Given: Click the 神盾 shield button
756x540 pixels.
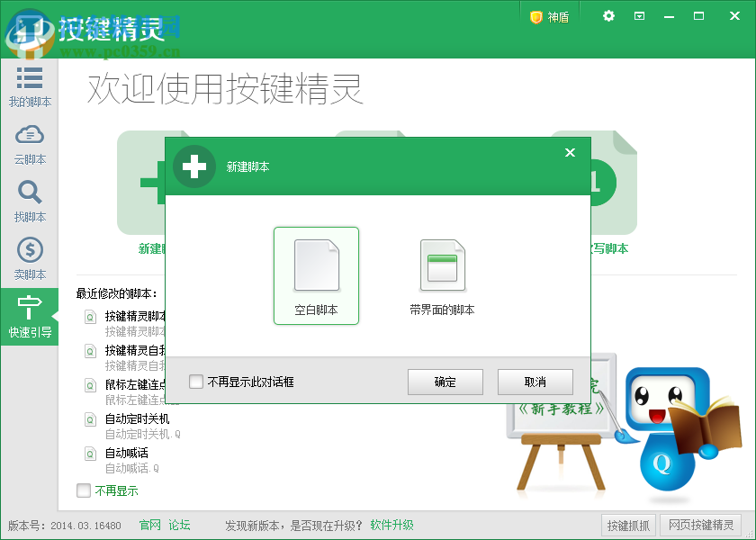Looking at the screenshot, I should point(550,17).
